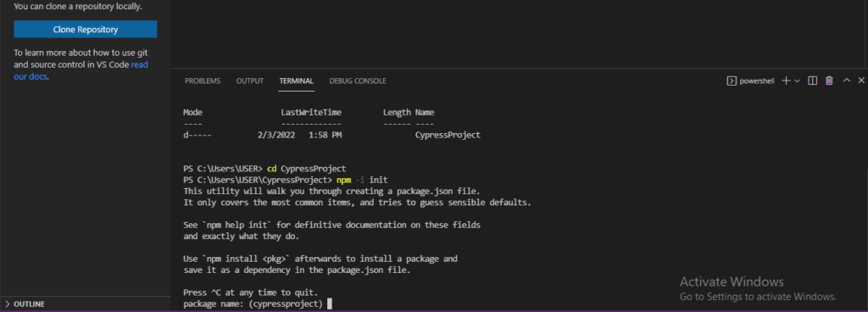This screenshot has width=868, height=312.
Task: Select the powershell terminal label
Action: pos(751,81)
